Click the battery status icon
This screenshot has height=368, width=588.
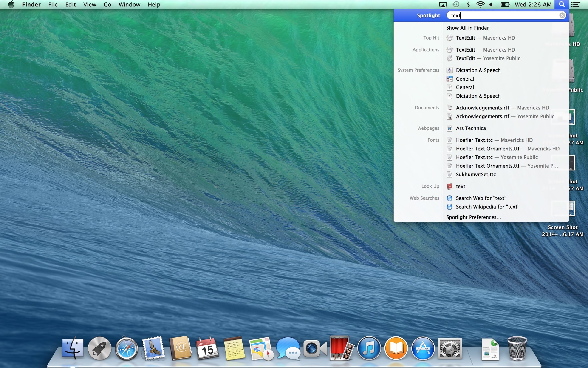click(505, 4)
